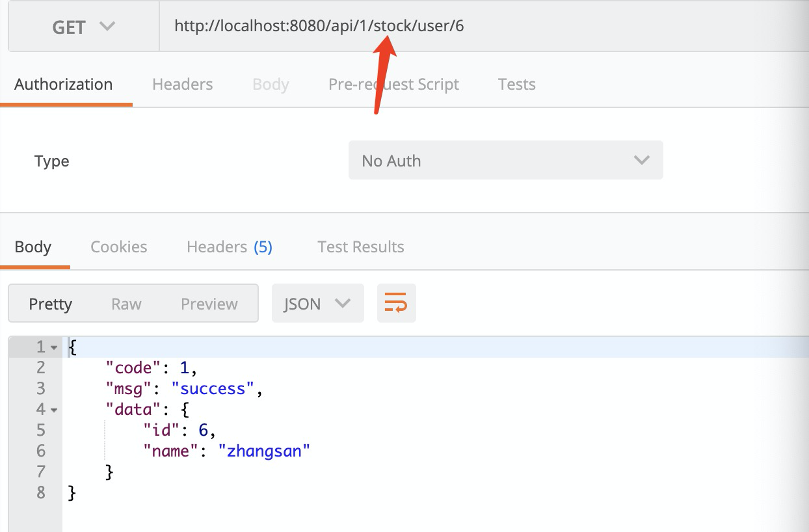Open the GET method dropdown
The width and height of the screenshot is (809, 532).
click(83, 27)
